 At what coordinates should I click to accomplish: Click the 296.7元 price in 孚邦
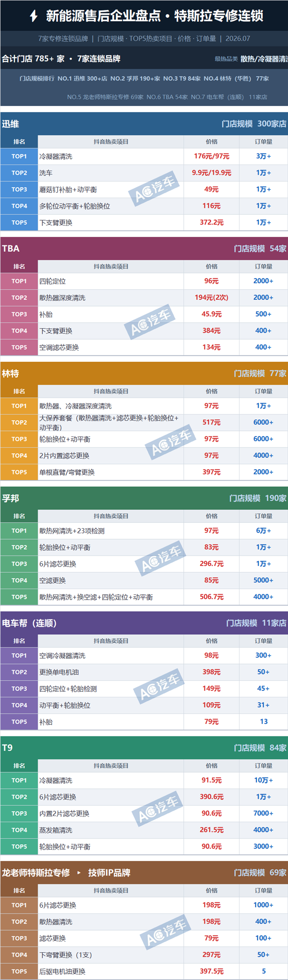point(212,564)
